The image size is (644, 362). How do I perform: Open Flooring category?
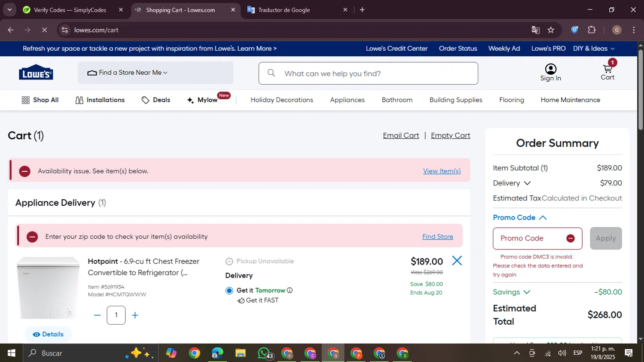coord(512,100)
